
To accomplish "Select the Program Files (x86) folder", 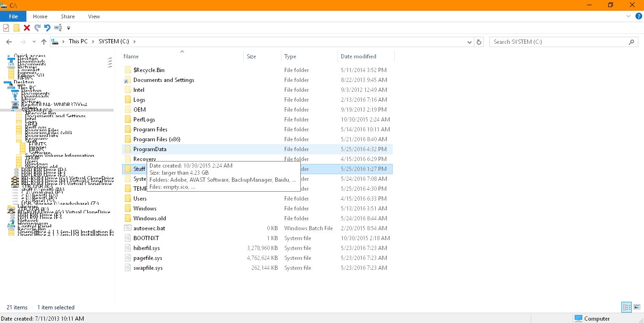I will pyautogui.click(x=157, y=139).
